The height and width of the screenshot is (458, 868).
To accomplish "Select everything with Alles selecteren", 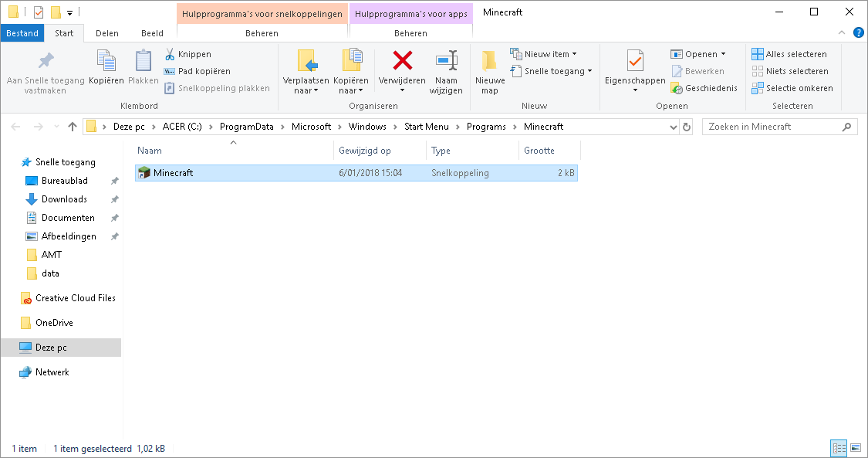I will 789,54.
